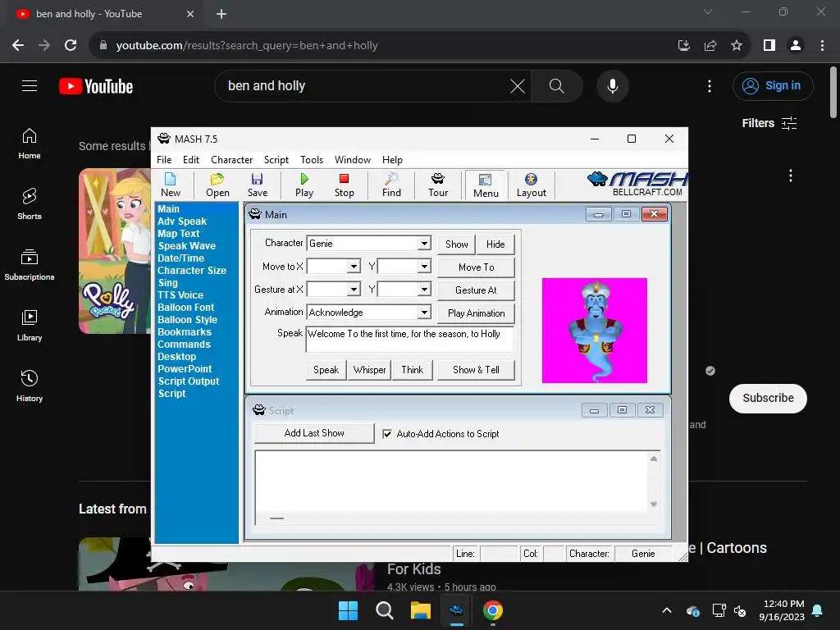Click the Tour toolbar icon

tap(438, 185)
